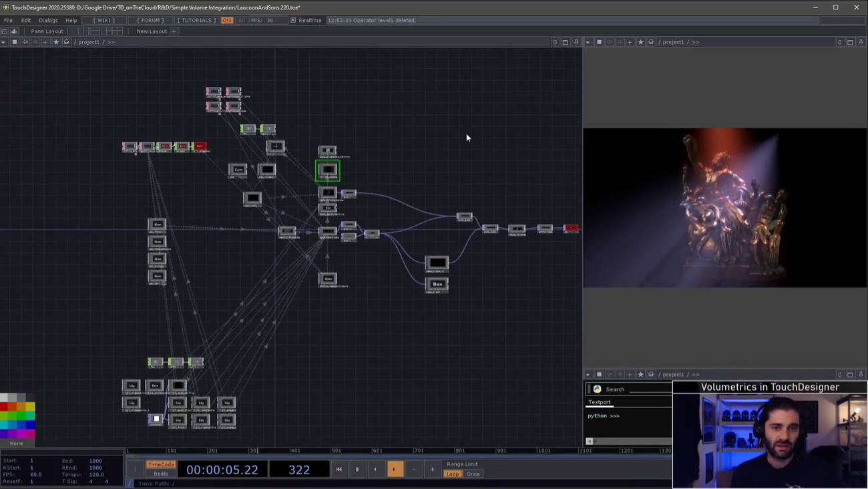Viewport: 868px width, 489px height.
Task: Click the plus icon in textport pane bar
Action: pyautogui.click(x=630, y=374)
